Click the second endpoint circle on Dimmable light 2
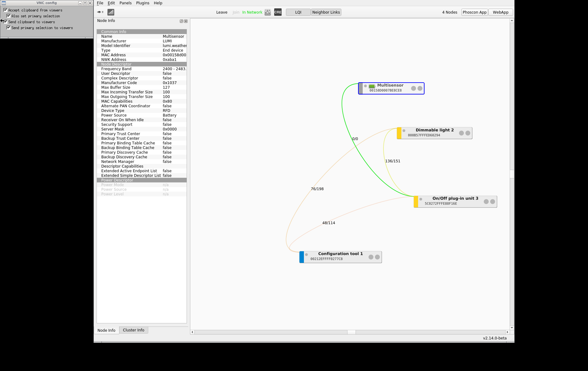 (x=468, y=133)
